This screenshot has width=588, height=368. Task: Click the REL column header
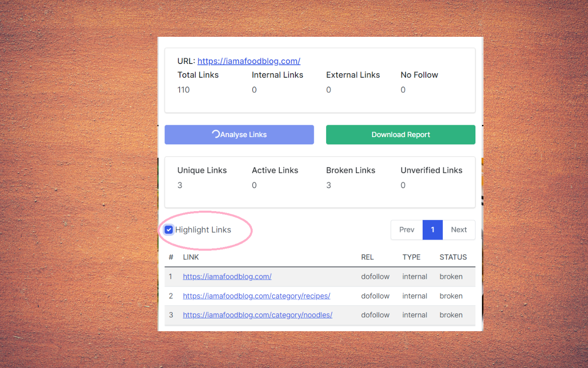pos(367,257)
